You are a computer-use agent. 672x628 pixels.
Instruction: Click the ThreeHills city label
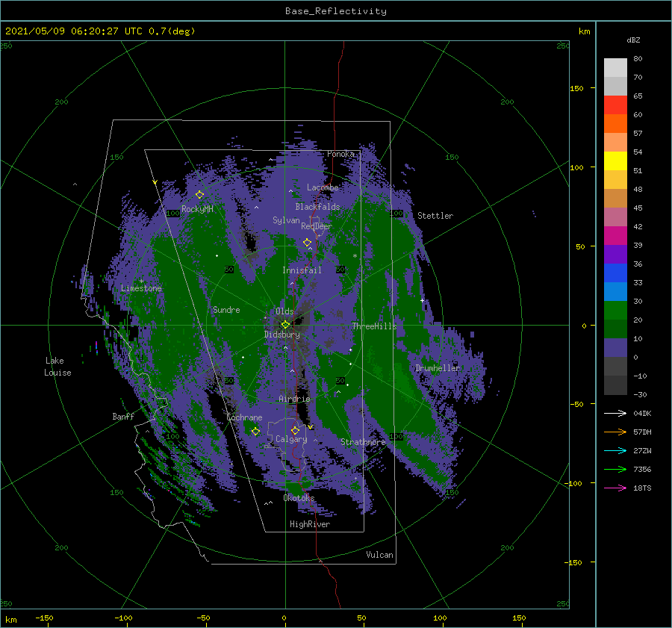pyautogui.click(x=375, y=326)
